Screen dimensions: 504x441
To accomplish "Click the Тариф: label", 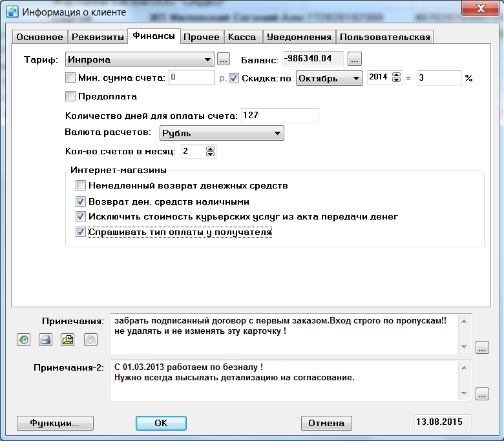I will point(41,60).
